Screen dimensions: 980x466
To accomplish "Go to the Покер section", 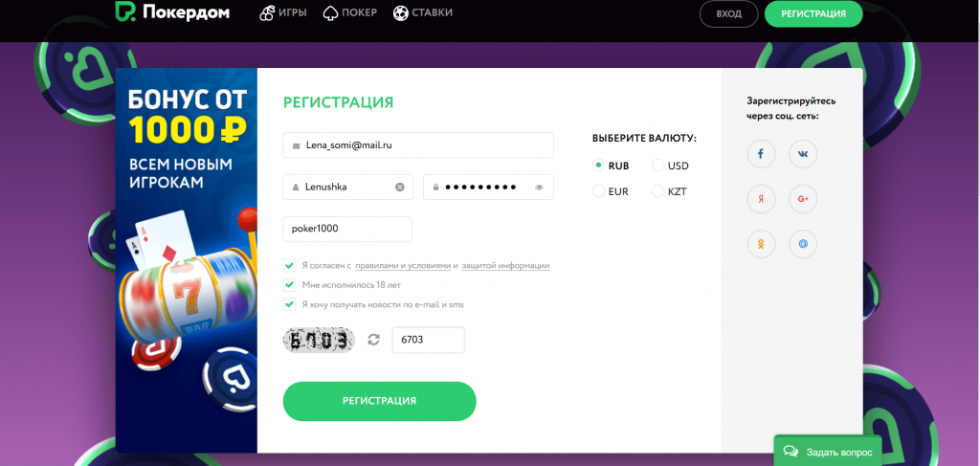I will [x=350, y=13].
